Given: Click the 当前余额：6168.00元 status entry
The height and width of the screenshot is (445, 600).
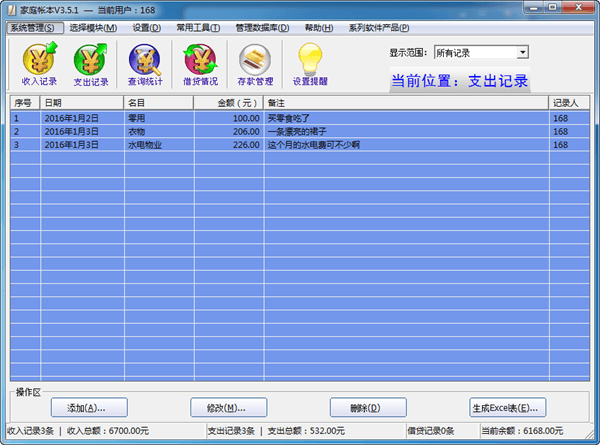Looking at the screenshot, I should click(522, 431).
